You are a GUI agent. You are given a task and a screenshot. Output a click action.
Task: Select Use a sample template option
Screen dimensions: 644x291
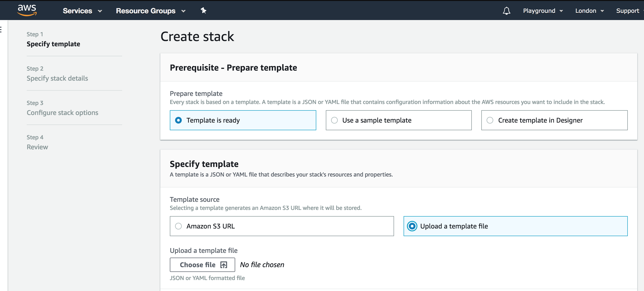click(x=334, y=120)
